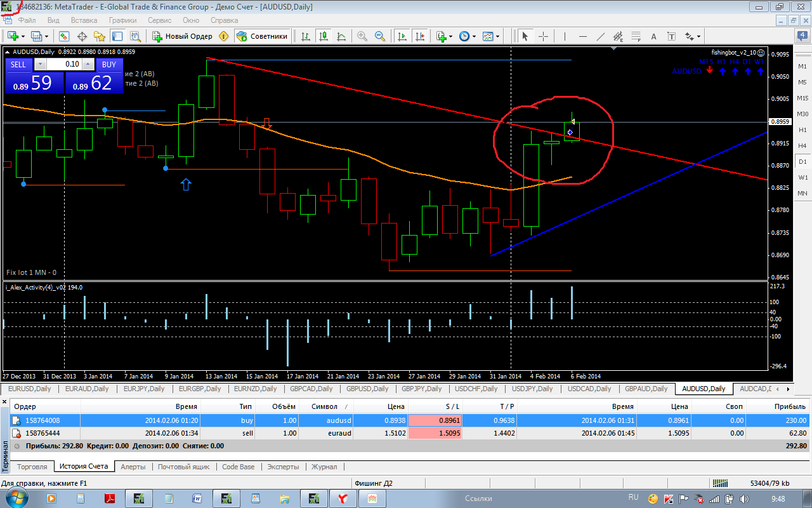
Task: Toggle the Советники auto-trading button
Action: (x=263, y=36)
